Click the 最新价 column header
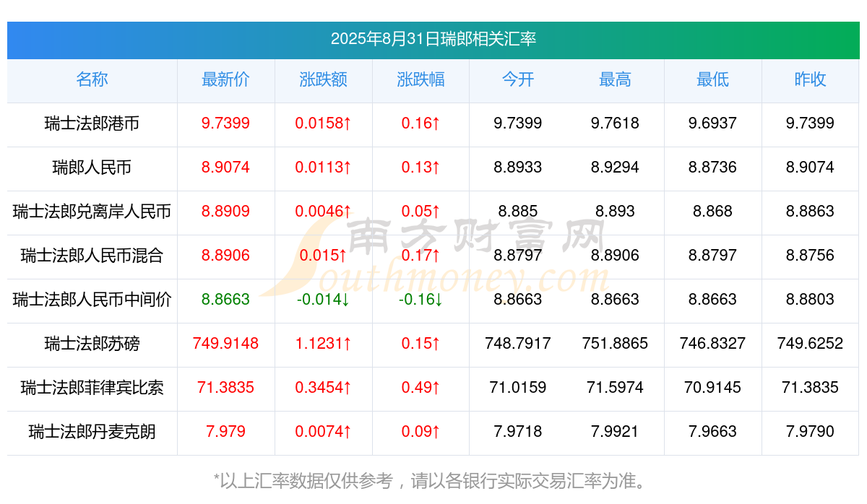Image resolution: width=867 pixels, height=504 pixels. 225,79
